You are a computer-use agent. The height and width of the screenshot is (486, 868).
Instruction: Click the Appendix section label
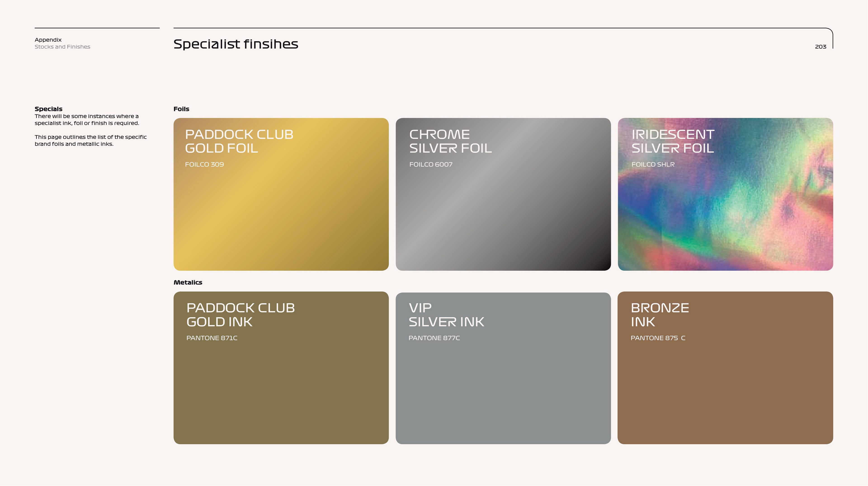tap(48, 40)
